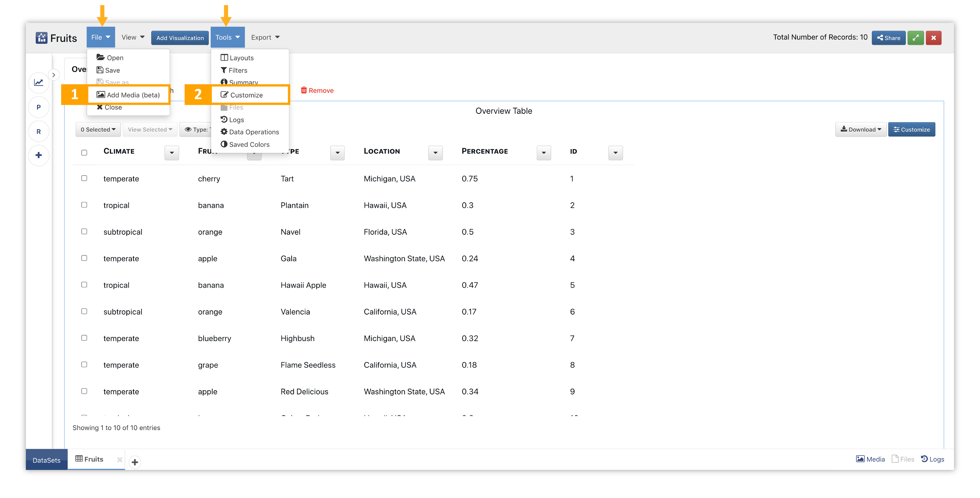Click the red Remove link
The height and width of the screenshot is (498, 980).
(x=317, y=91)
